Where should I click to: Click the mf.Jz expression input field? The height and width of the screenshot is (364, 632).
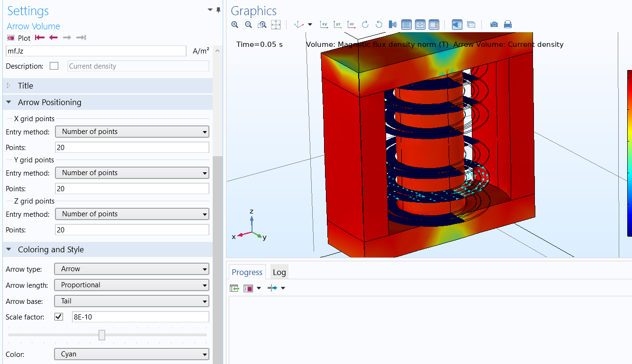(x=96, y=51)
